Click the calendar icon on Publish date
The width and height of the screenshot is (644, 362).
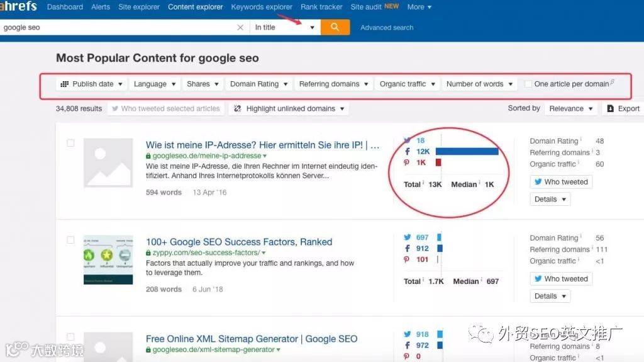point(65,84)
